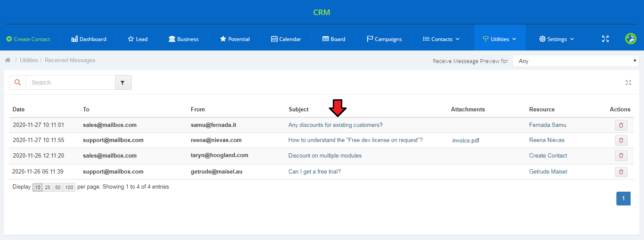The width and height of the screenshot is (644, 240).
Task: Click the reena@nievas.com sender cell
Action: [216, 140]
